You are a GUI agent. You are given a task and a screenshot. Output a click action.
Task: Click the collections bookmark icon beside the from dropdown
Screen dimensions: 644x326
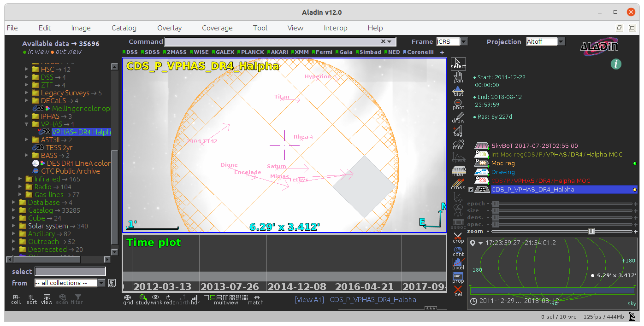pyautogui.click(x=112, y=283)
